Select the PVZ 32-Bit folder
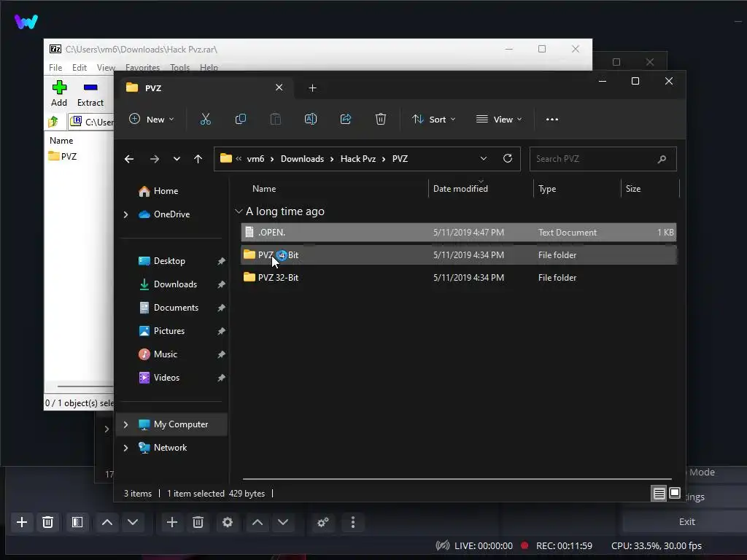This screenshot has height=560, width=747. point(458,278)
